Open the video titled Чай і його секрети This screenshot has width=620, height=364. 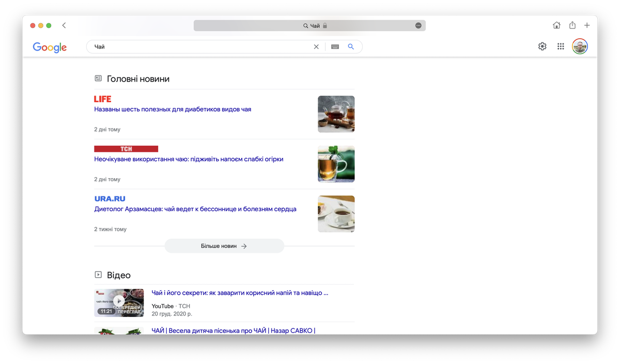[x=240, y=293]
